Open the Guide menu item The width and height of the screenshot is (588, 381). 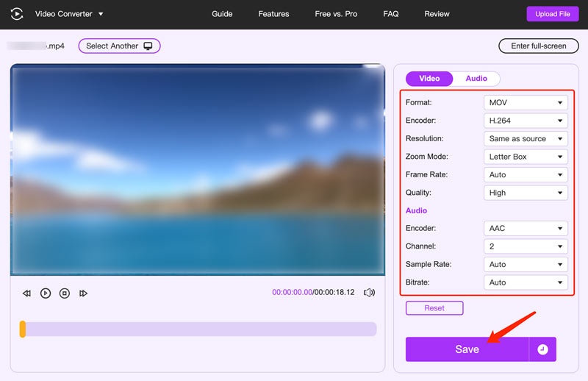(x=222, y=14)
